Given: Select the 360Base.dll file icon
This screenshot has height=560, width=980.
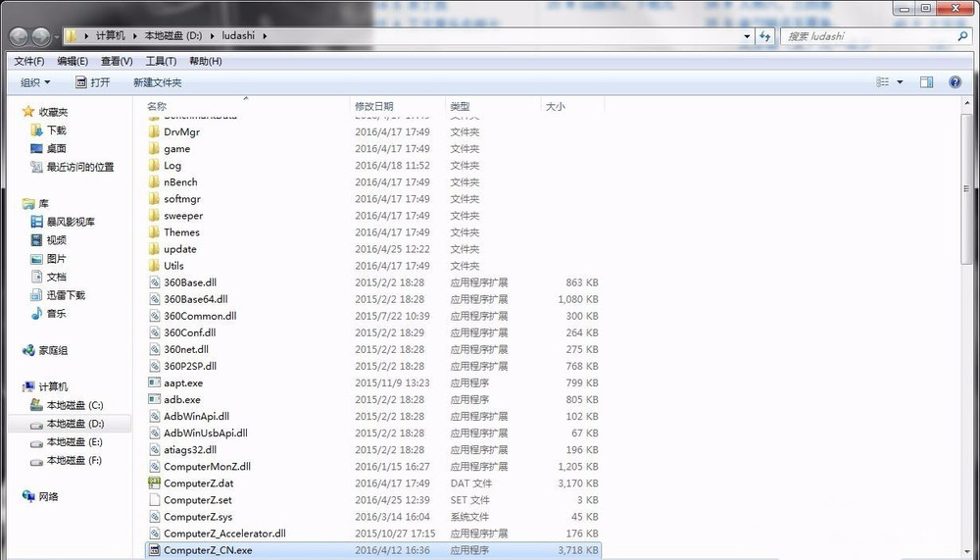Looking at the screenshot, I should click(155, 282).
